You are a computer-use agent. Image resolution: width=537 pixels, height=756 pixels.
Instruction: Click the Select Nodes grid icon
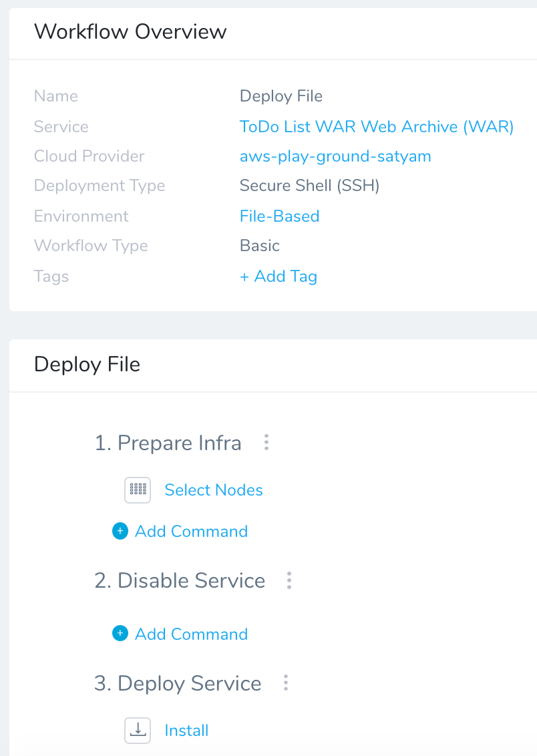point(138,490)
